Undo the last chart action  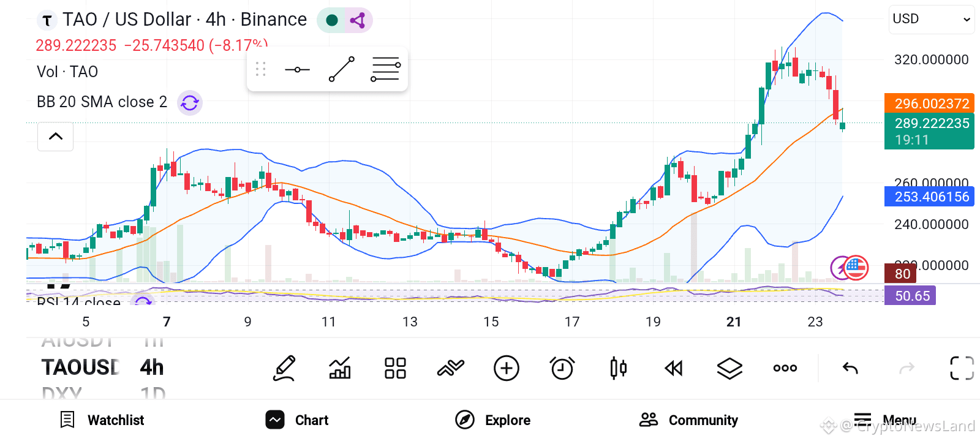click(x=850, y=368)
